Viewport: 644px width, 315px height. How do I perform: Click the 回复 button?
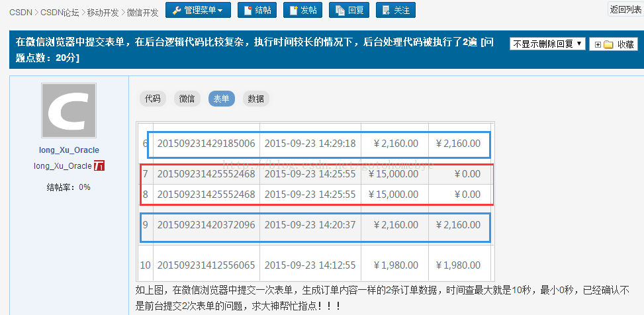(349, 11)
